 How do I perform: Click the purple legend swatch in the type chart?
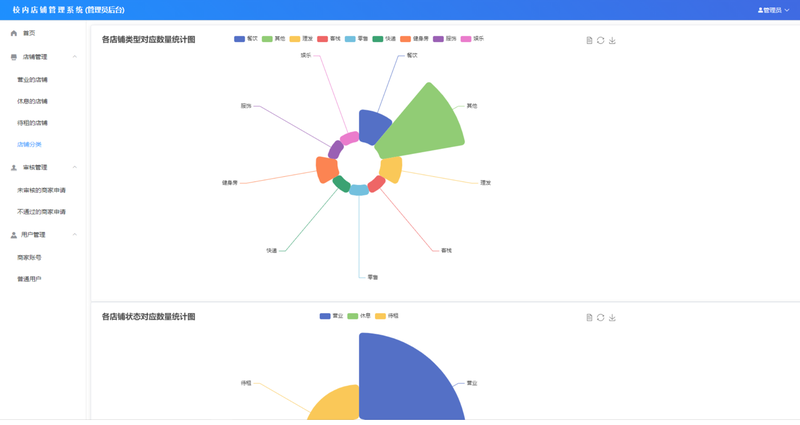pyautogui.click(x=438, y=39)
